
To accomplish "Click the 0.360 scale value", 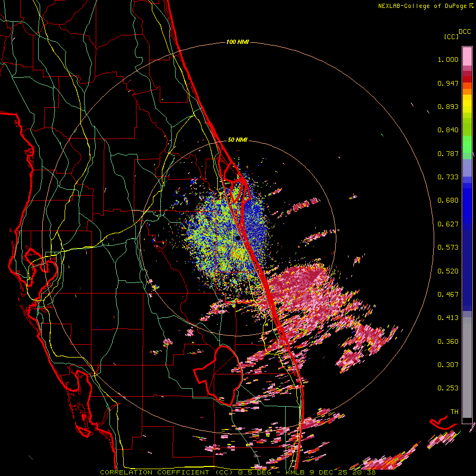I will pos(448,342).
